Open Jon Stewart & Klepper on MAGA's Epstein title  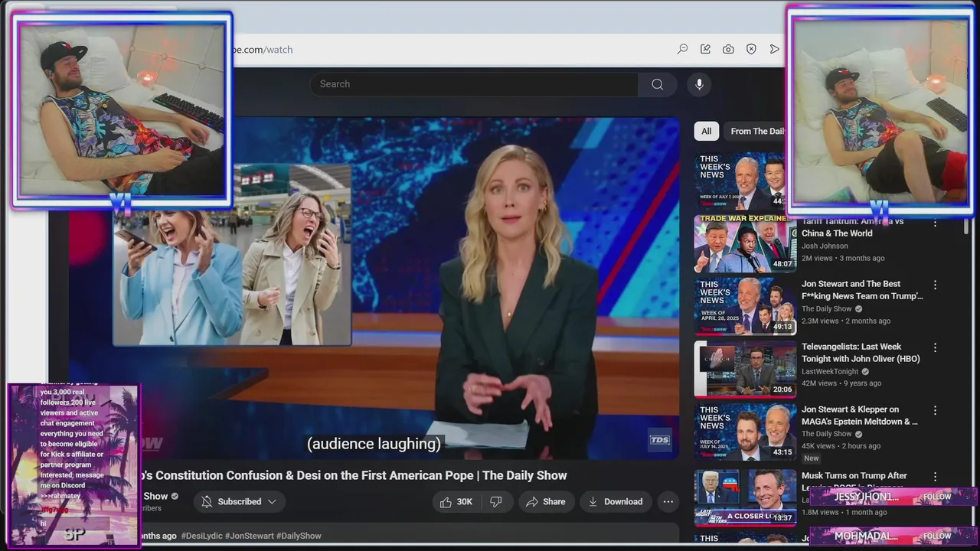coord(859,416)
